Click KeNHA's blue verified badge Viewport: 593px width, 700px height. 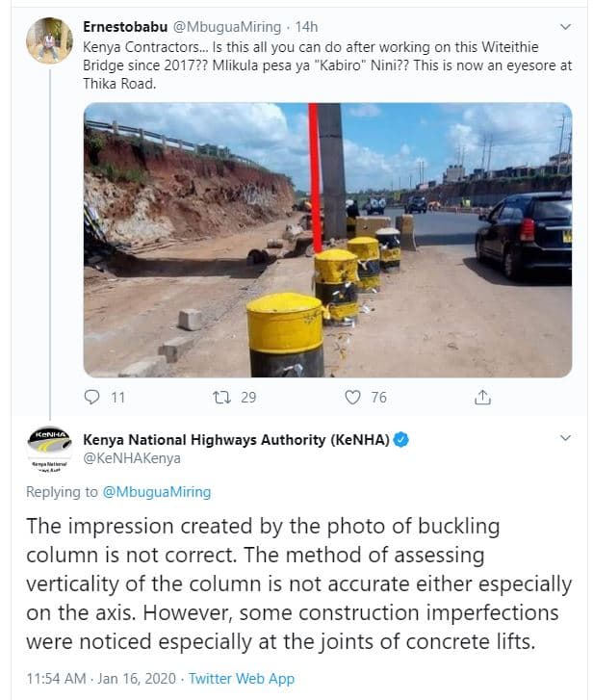pyautogui.click(x=401, y=440)
